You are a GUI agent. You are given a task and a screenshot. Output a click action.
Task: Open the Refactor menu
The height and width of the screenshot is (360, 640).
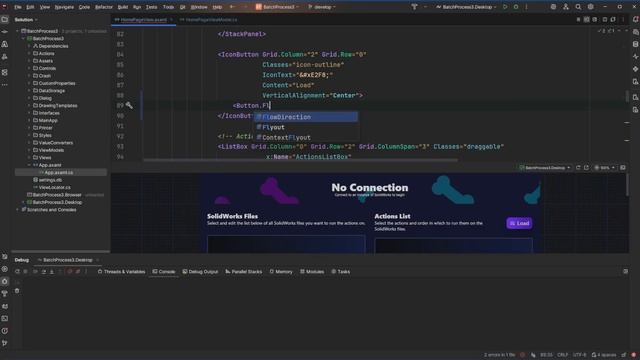[104, 7]
